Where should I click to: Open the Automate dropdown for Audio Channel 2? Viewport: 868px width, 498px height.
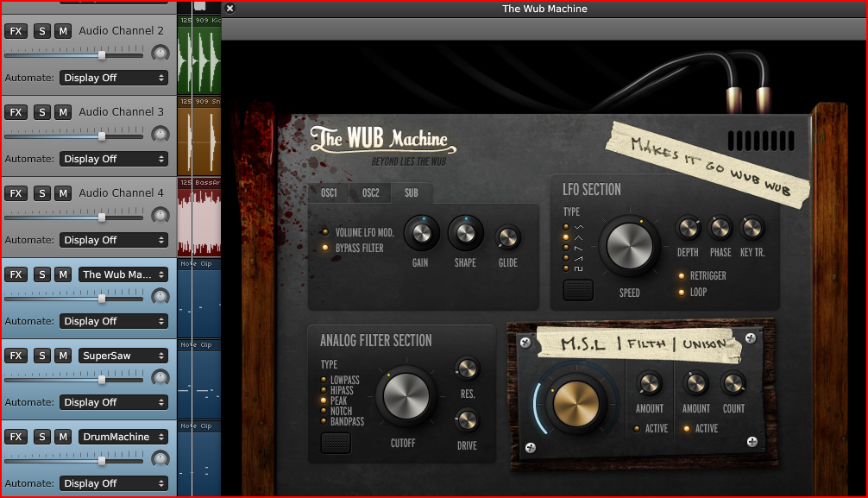tap(113, 77)
